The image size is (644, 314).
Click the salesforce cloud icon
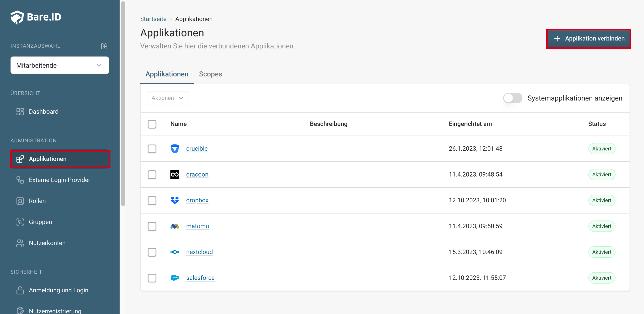175,278
